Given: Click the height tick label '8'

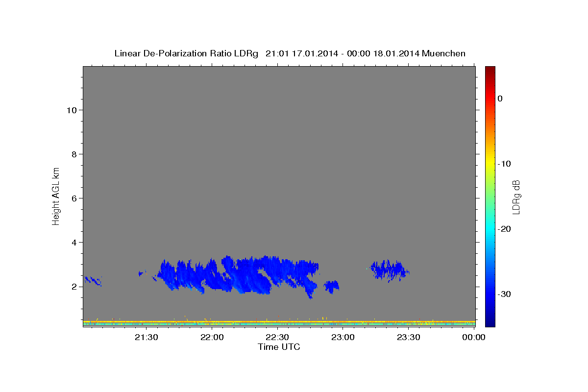Looking at the screenshot, I should click(74, 154).
